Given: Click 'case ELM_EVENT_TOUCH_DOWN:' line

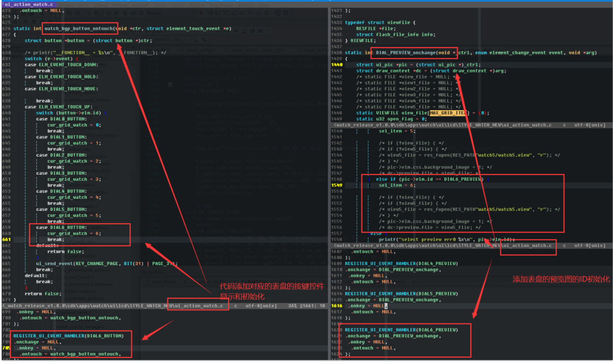Looking at the screenshot, I should pyautogui.click(x=61, y=65).
